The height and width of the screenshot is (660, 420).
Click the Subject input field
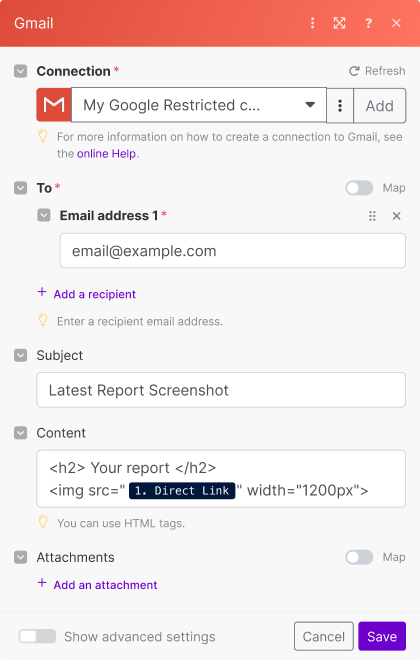tap(221, 390)
